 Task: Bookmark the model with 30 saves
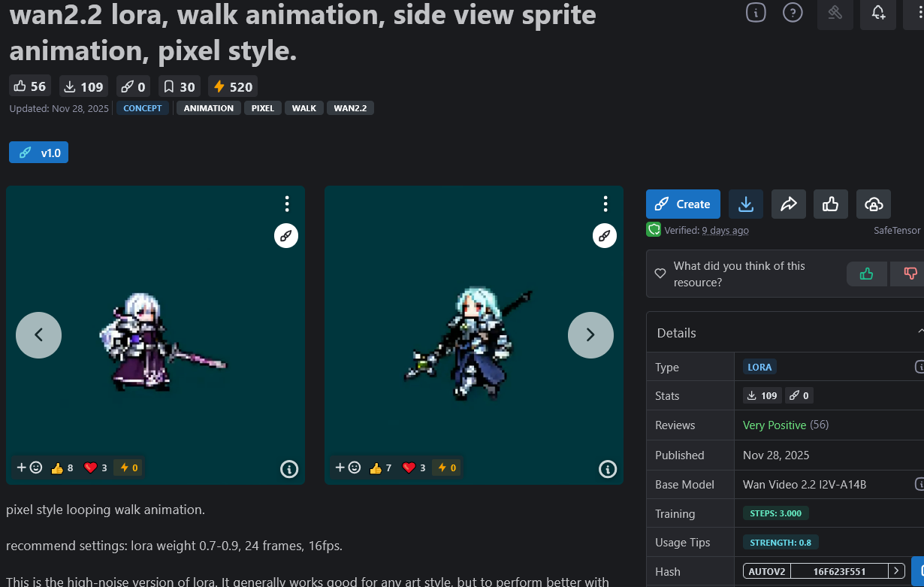click(180, 86)
